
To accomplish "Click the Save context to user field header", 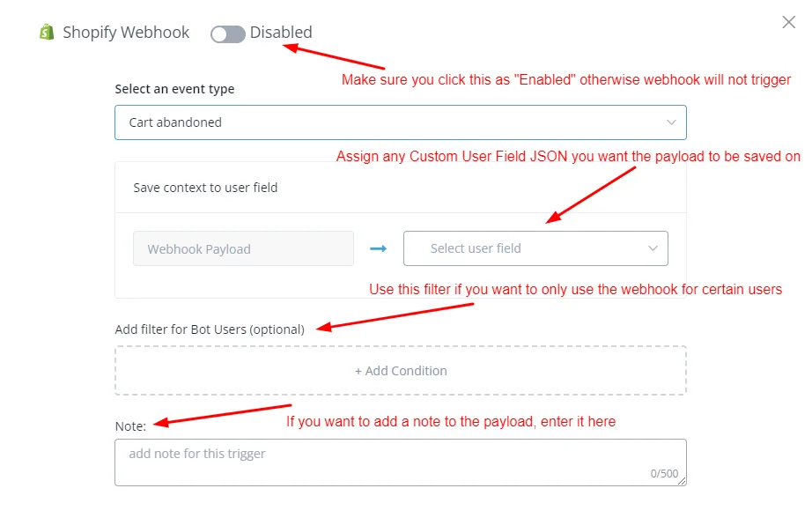I will tap(205, 188).
